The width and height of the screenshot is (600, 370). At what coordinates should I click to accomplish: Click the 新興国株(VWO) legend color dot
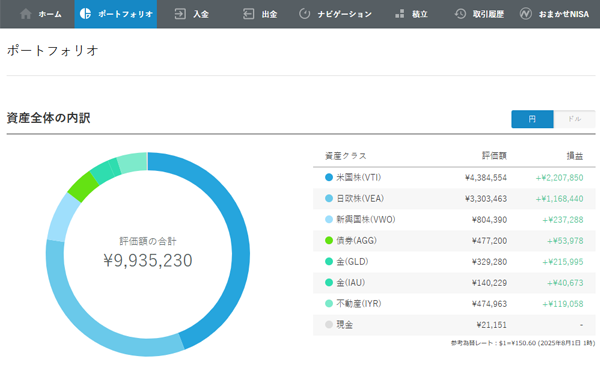click(x=329, y=219)
